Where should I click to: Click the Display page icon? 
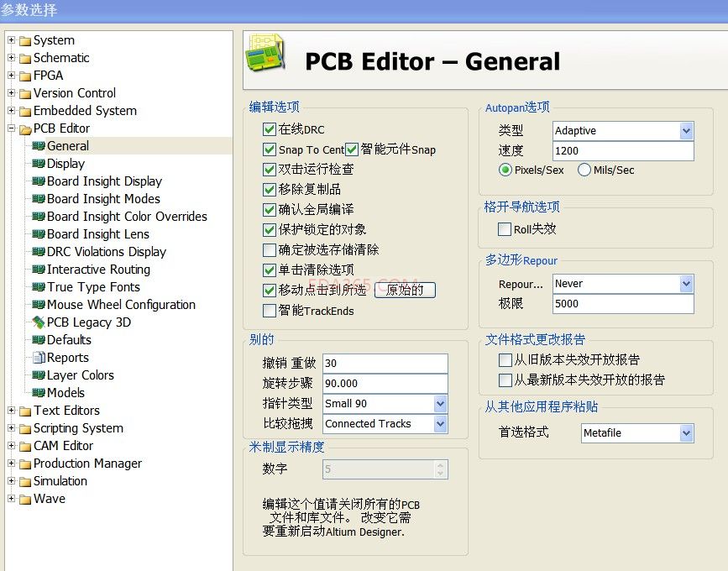[39, 164]
